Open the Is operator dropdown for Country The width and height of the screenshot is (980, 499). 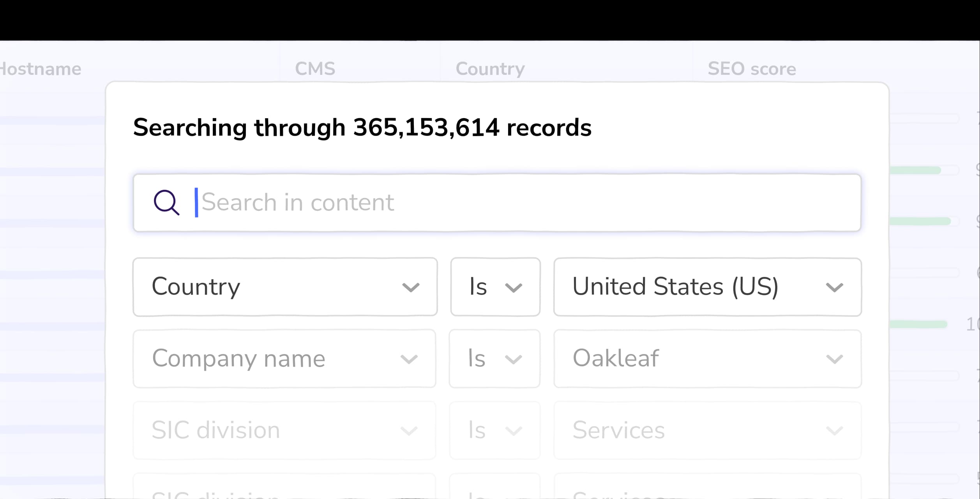tap(495, 288)
